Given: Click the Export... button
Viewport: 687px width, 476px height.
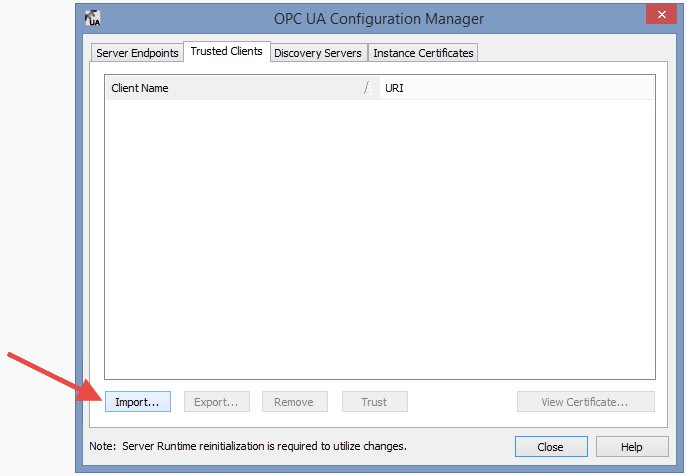Looking at the screenshot, I should click(216, 402).
